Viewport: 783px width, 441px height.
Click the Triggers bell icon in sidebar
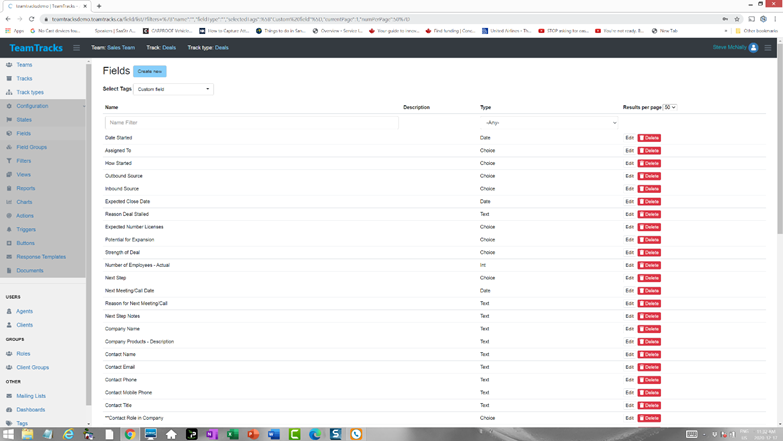tap(9, 229)
